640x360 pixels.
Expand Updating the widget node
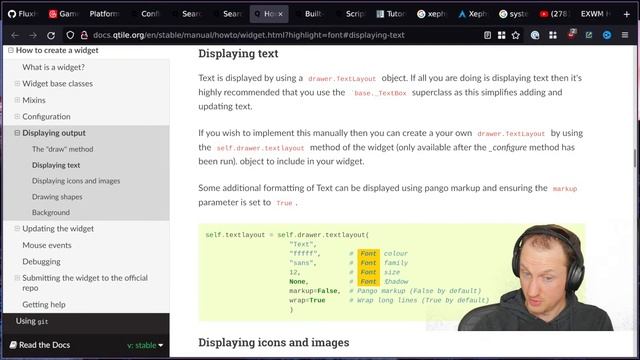tap(17, 228)
